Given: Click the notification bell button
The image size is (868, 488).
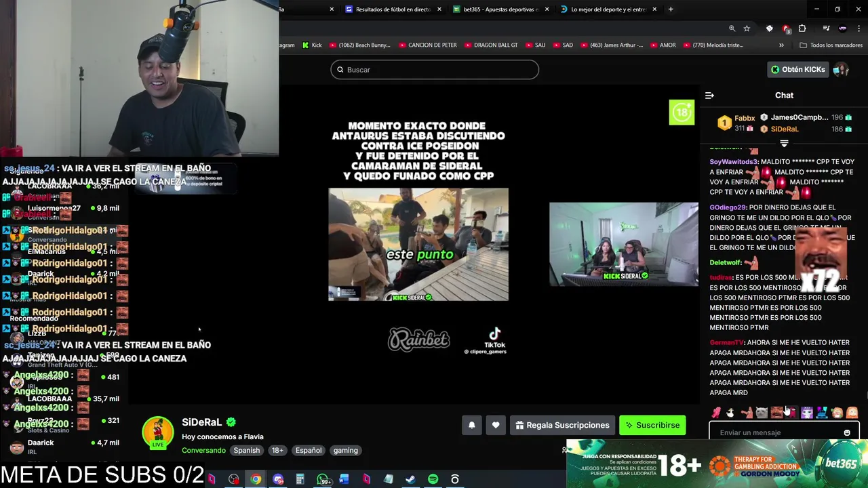Looking at the screenshot, I should pos(472,425).
